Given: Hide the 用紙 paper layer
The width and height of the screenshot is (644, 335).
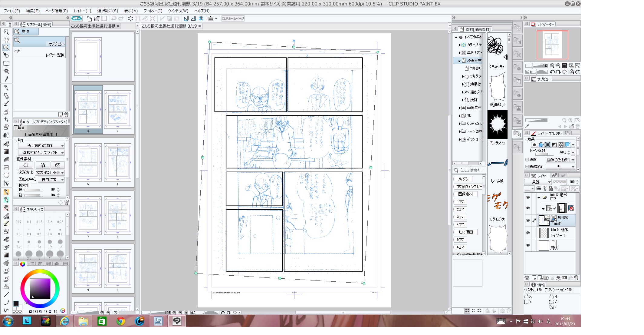Looking at the screenshot, I should [x=528, y=245].
